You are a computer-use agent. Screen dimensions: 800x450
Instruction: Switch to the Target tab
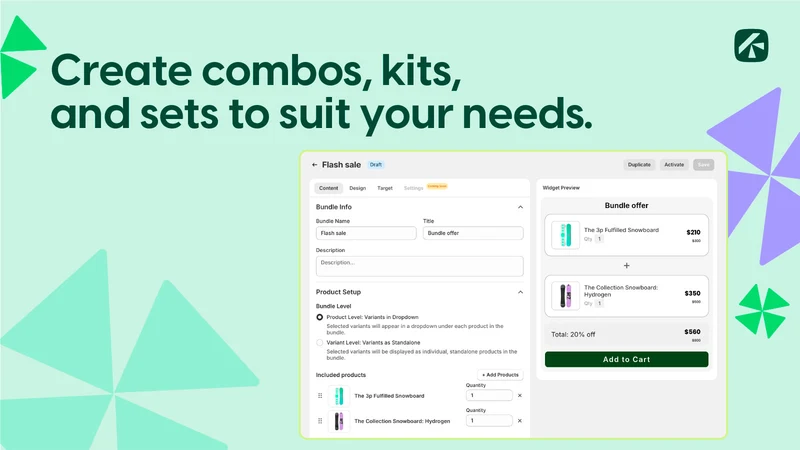pyautogui.click(x=385, y=188)
